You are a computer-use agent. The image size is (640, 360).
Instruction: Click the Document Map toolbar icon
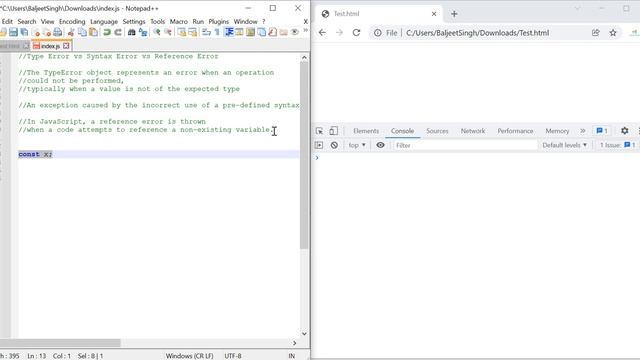pyautogui.click(x=250, y=32)
